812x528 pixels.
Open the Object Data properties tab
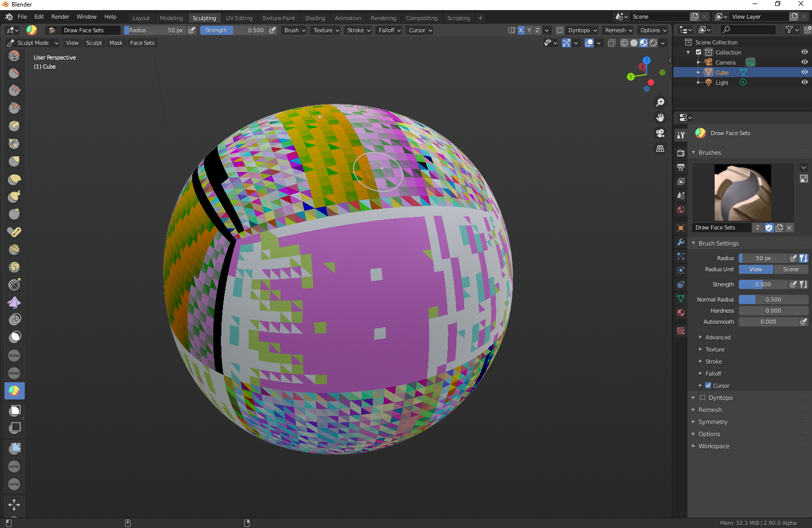point(681,299)
